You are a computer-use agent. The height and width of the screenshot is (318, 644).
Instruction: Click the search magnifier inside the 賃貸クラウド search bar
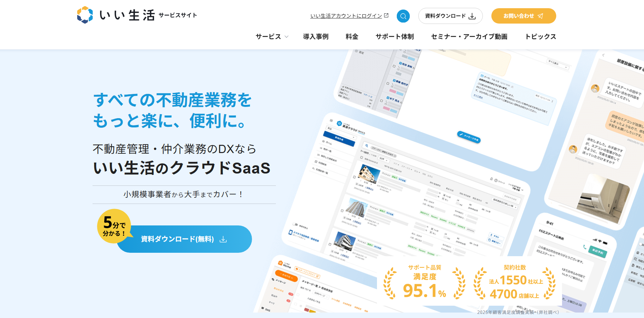click(367, 146)
